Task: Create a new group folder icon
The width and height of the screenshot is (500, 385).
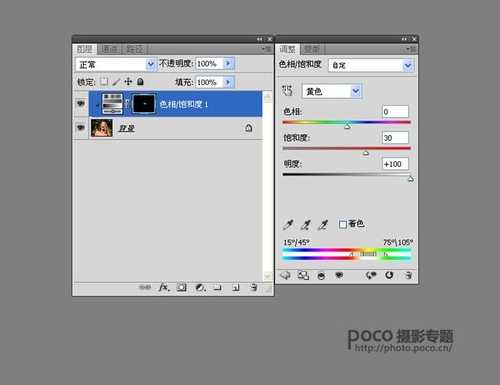Action: point(218,287)
